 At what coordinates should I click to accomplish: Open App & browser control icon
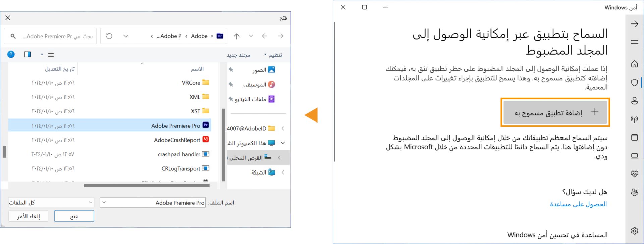634,137
